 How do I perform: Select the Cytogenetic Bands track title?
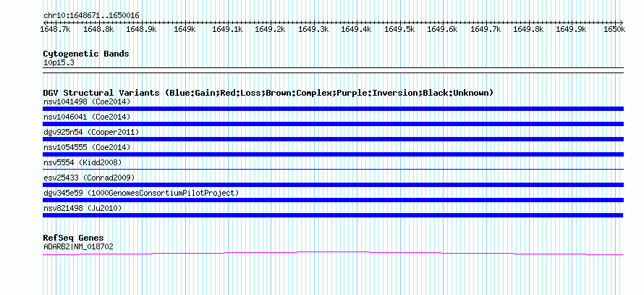[x=86, y=54]
